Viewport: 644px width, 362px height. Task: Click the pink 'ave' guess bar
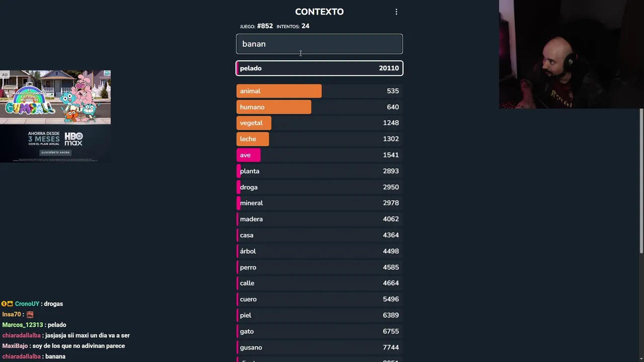[249, 155]
